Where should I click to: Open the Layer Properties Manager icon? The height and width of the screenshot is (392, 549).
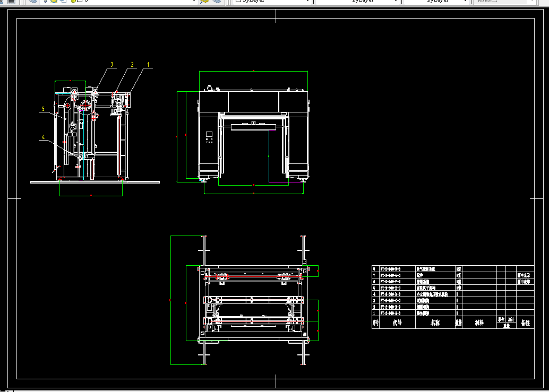(x=33, y=1)
